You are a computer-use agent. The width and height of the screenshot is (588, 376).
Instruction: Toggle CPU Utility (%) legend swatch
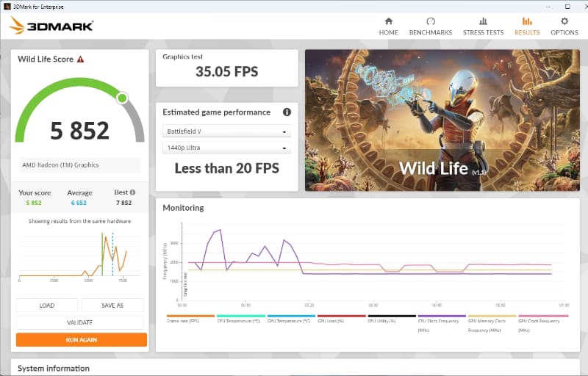pos(392,316)
